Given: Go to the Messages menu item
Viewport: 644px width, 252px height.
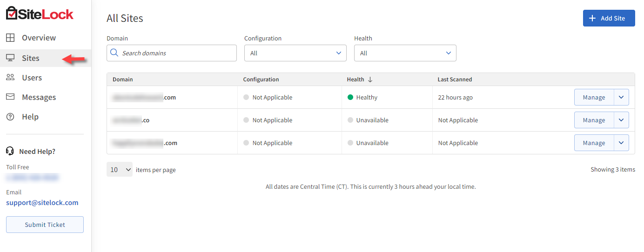Looking at the screenshot, I should (x=39, y=97).
